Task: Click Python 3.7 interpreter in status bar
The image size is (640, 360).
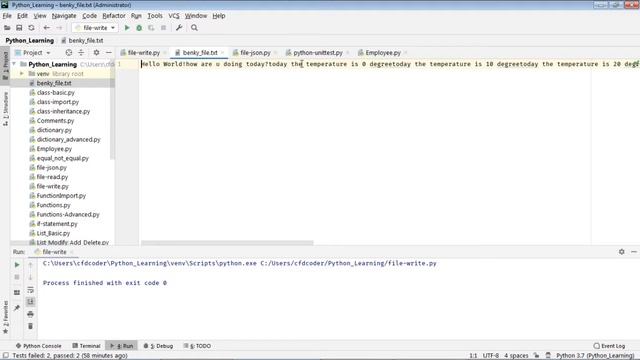Action: 596,356
